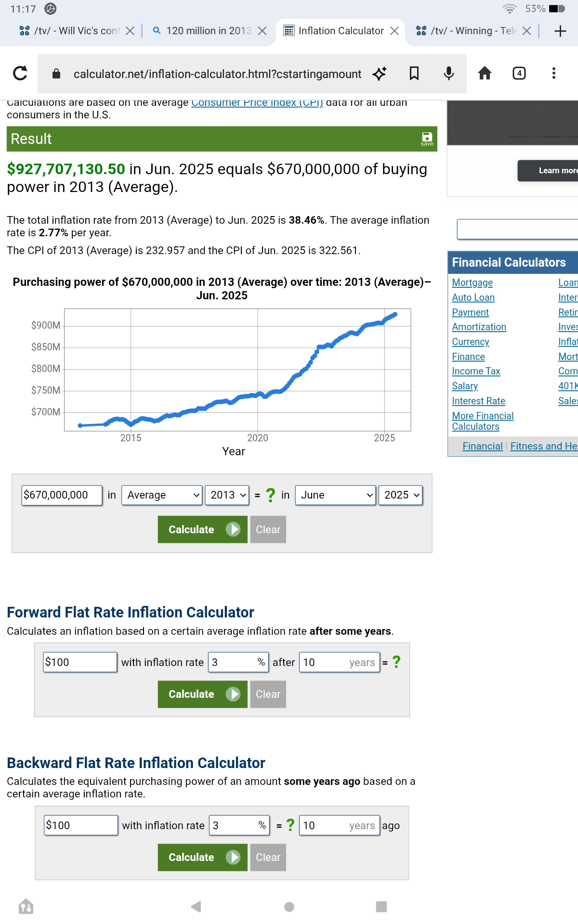The image size is (578, 924).
Task: Open the Fitness and Health category link
Action: tap(544, 446)
